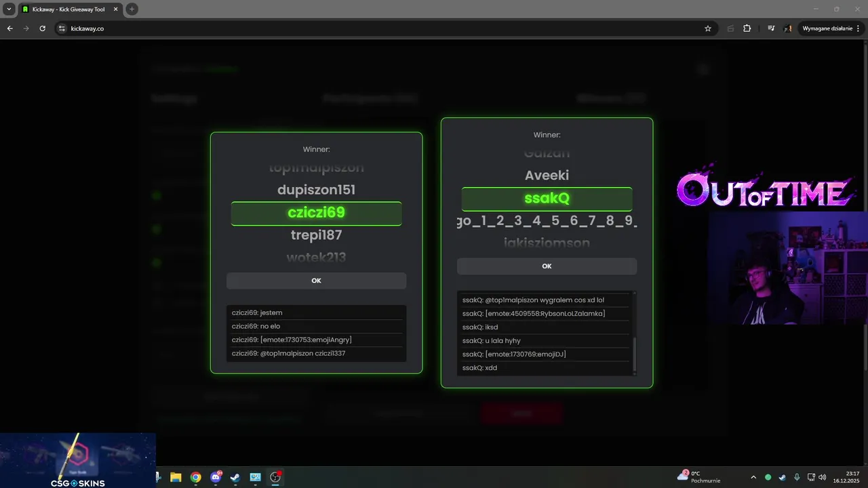Viewport: 868px width, 488px height.
Task: Click the Steam tray icon
Action: pos(783,477)
